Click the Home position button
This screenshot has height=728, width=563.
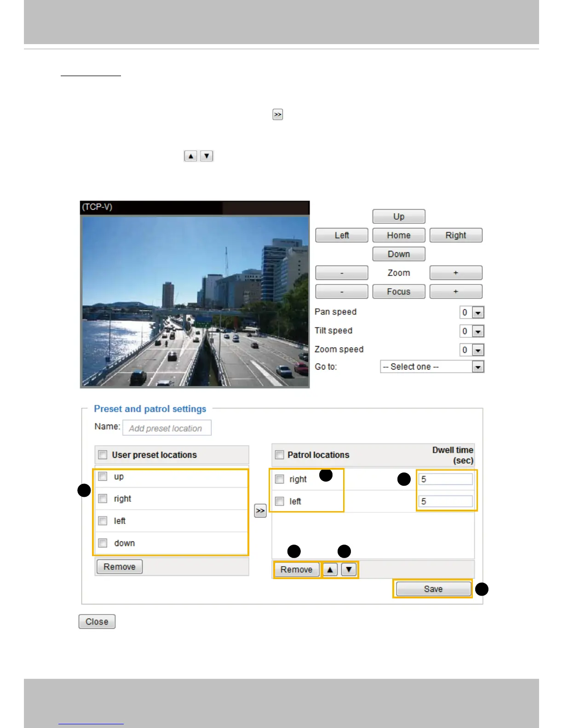[x=398, y=235]
